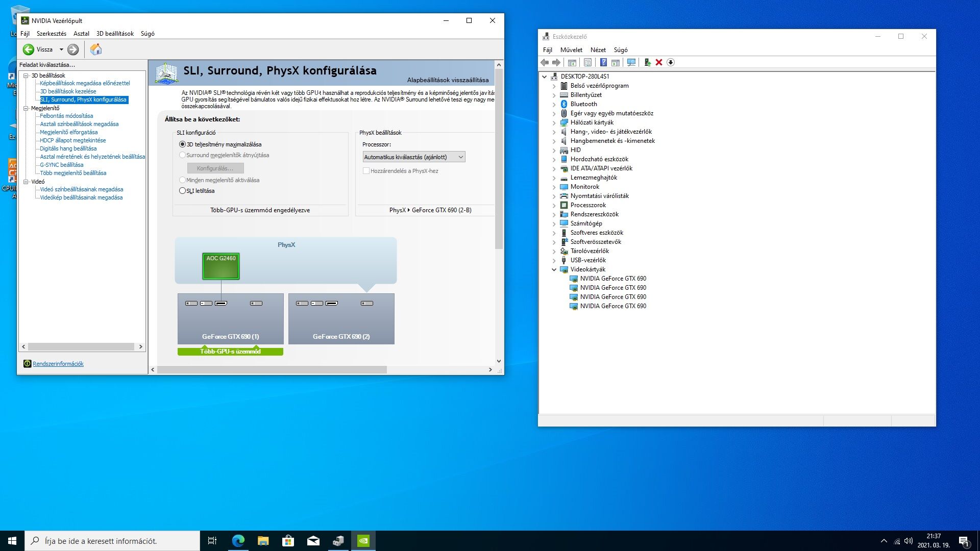Open Nézet menu in Eszközkezelő

pos(598,50)
